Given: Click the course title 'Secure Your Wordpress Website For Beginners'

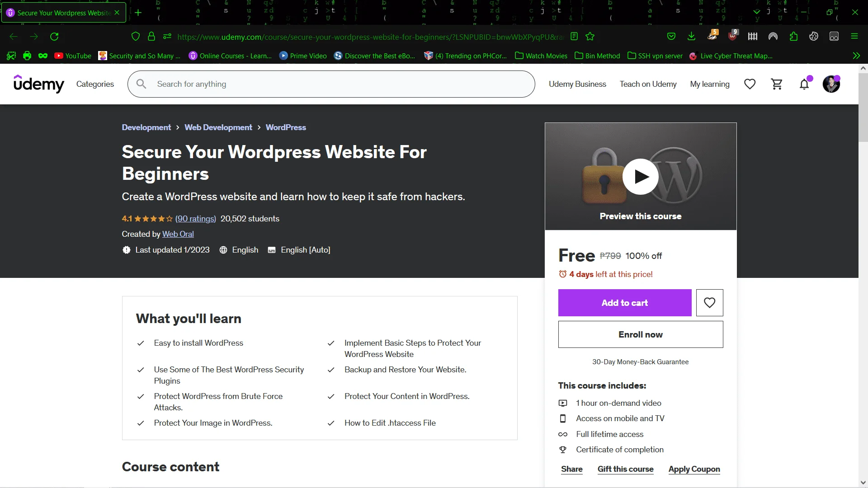Looking at the screenshot, I should [274, 163].
